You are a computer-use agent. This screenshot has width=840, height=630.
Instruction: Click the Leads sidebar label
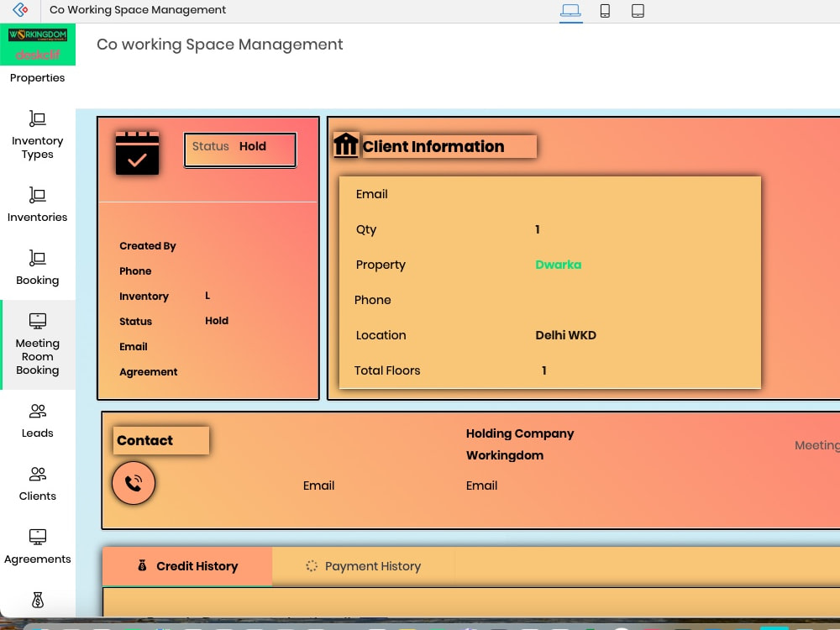pyautogui.click(x=38, y=433)
